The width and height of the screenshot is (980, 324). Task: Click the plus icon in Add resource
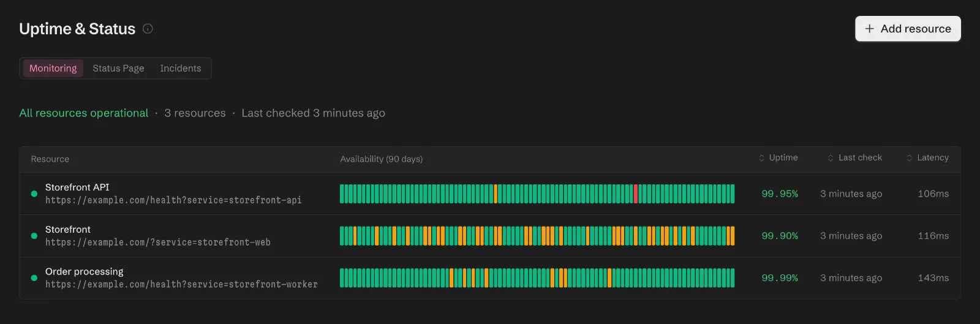[869, 29]
